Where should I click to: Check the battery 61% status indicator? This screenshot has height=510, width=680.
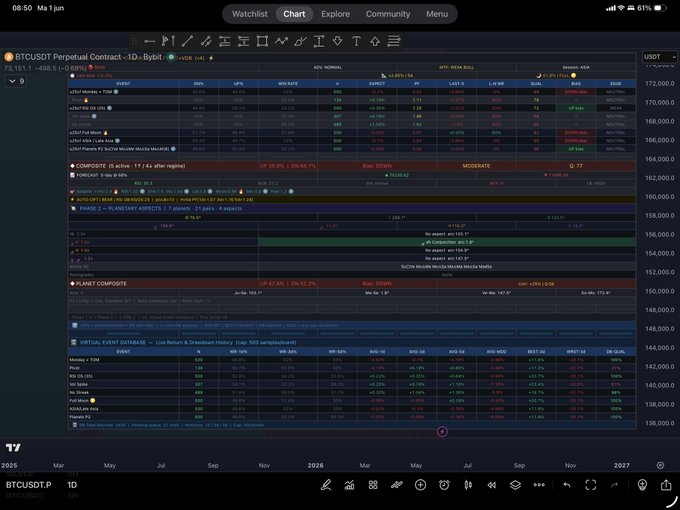(652, 8)
